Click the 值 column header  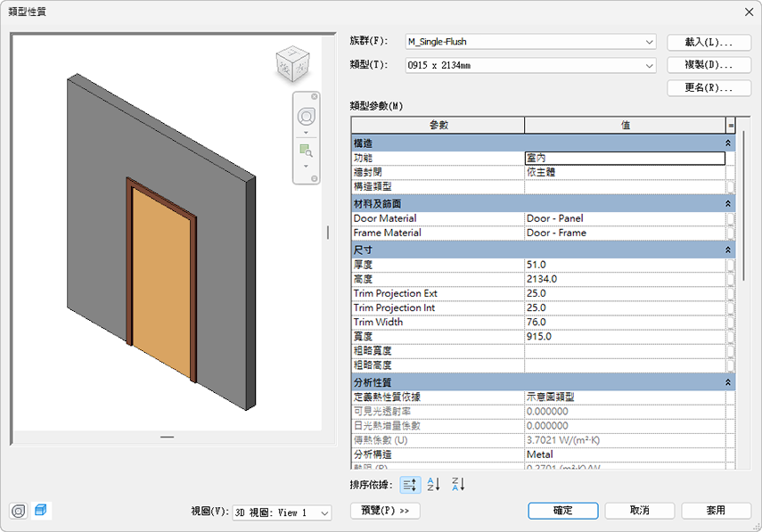tap(625, 125)
